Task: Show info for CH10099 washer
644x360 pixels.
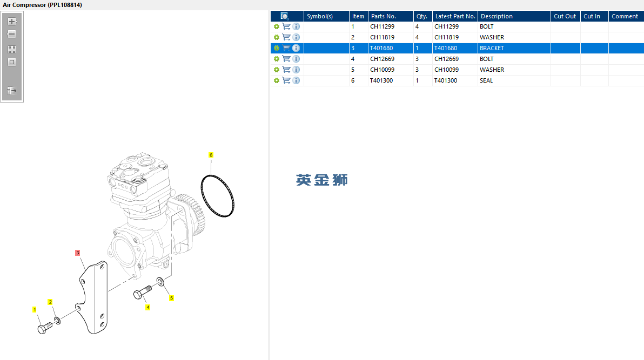Action: click(x=296, y=70)
